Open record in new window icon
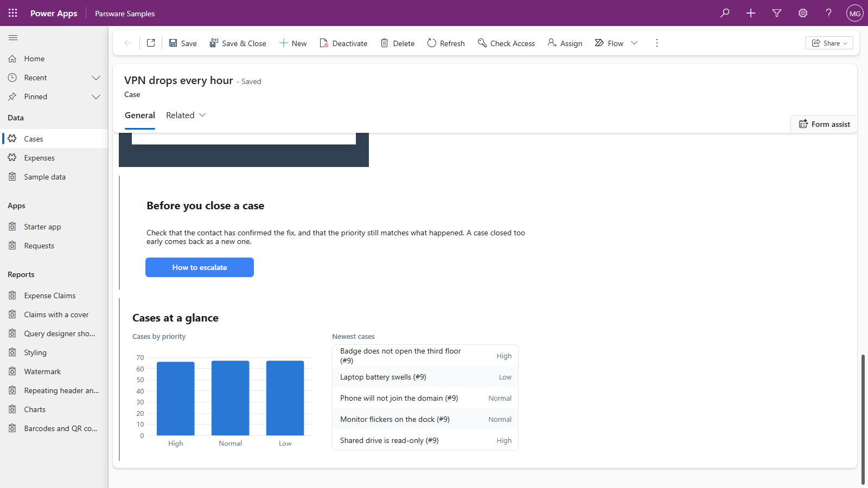The width and height of the screenshot is (868, 488). point(151,43)
